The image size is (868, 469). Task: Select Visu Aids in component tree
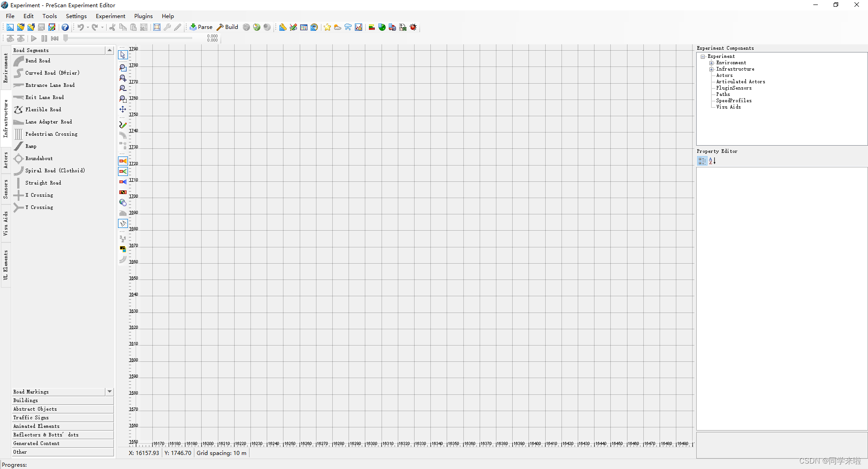pyautogui.click(x=728, y=107)
